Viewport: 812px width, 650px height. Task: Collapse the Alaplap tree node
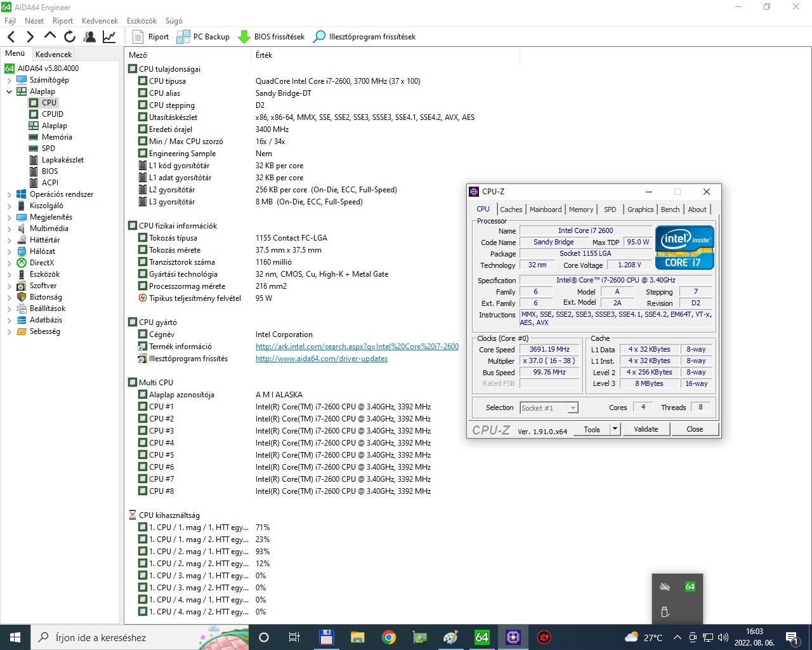tap(9, 91)
